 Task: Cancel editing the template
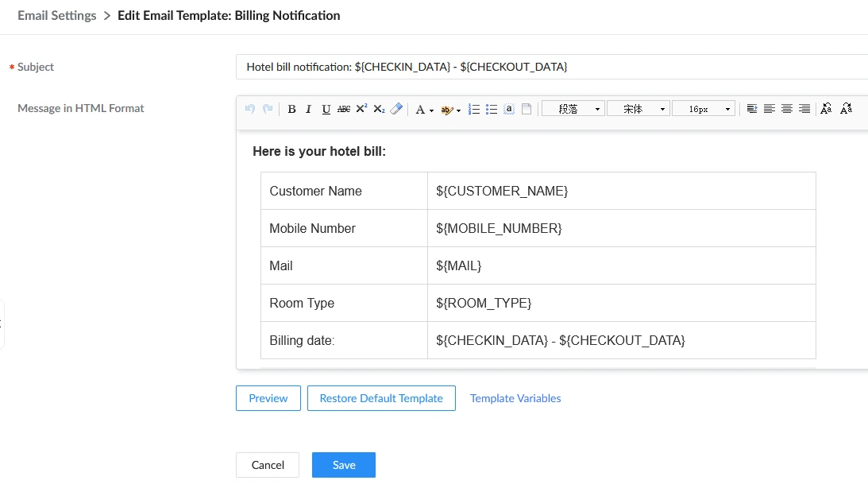pyautogui.click(x=268, y=465)
